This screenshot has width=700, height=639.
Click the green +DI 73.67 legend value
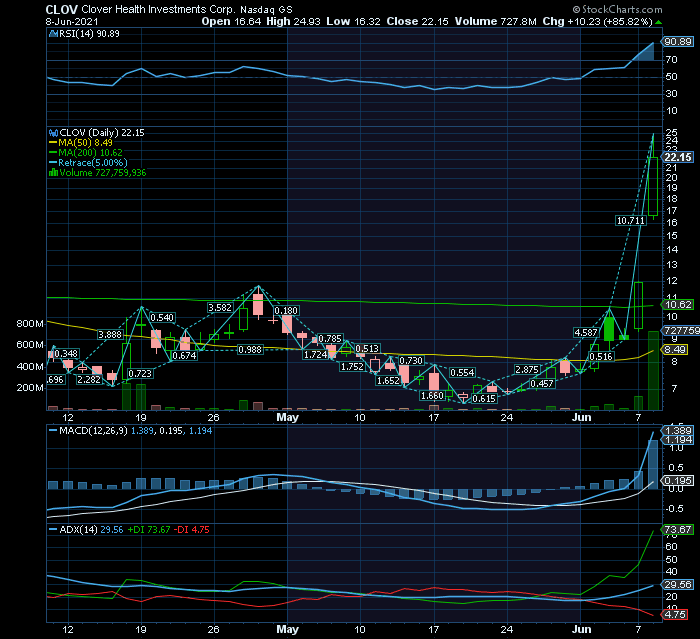pyautogui.click(x=149, y=530)
